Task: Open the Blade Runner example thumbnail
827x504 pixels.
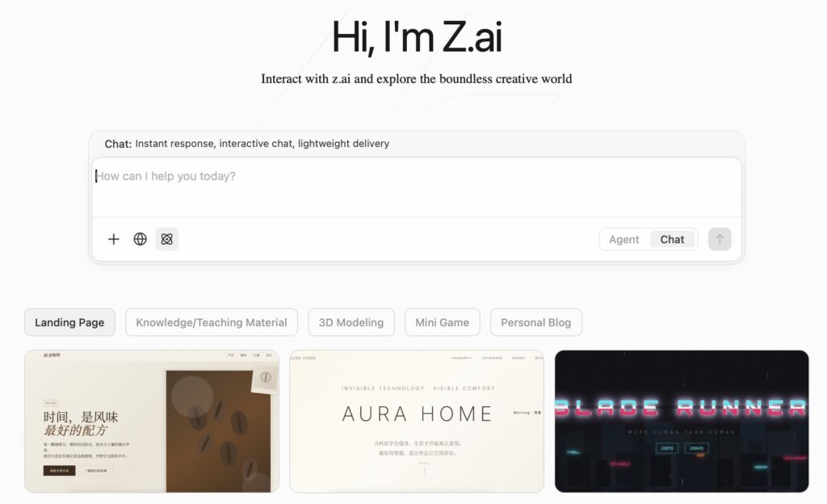Action: (x=682, y=422)
